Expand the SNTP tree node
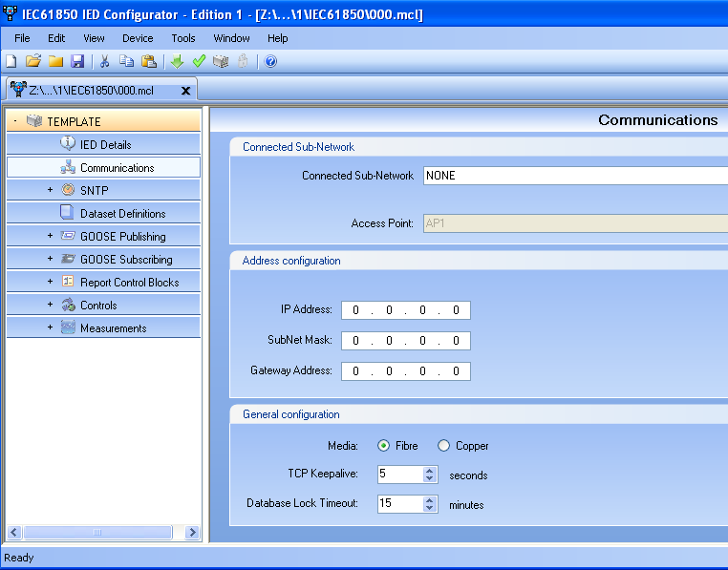The image size is (728, 570). click(50, 190)
